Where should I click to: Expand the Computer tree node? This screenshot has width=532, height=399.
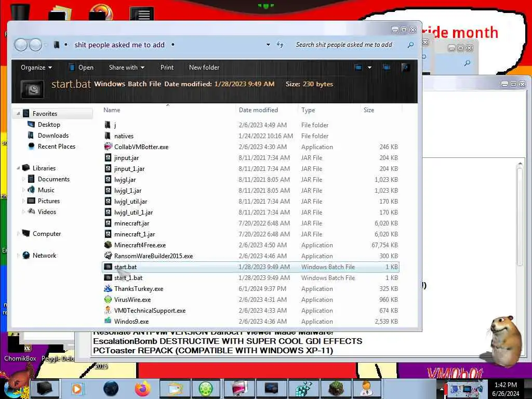pos(18,233)
